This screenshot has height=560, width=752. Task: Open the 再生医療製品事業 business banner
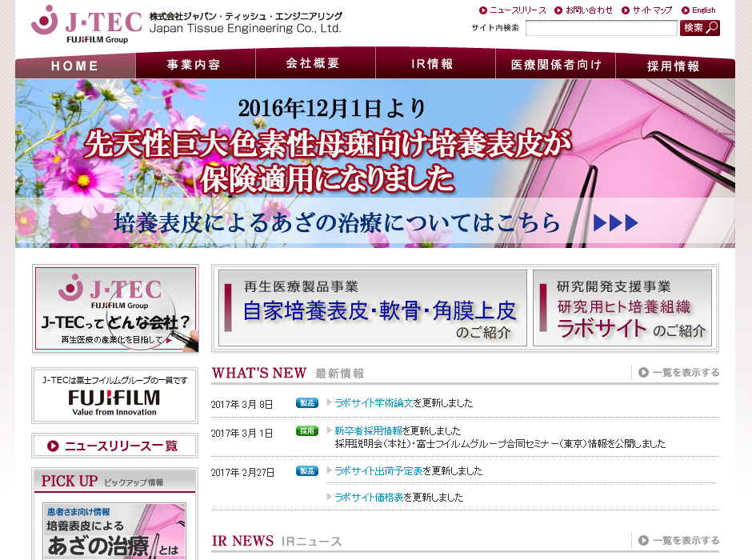coord(373,308)
